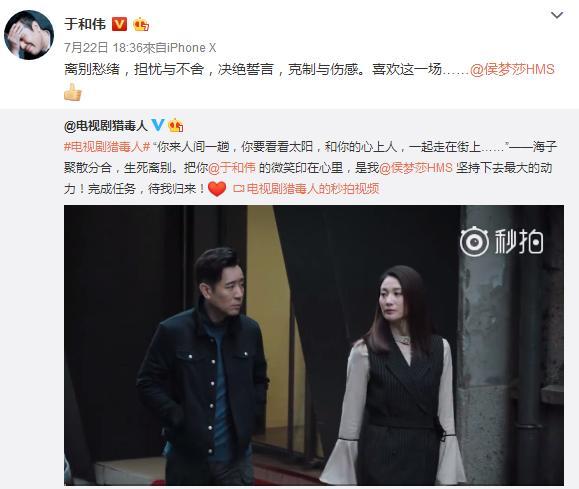
Task: Click the blue V badge next to 电视剧猎毒人
Action: (158, 125)
